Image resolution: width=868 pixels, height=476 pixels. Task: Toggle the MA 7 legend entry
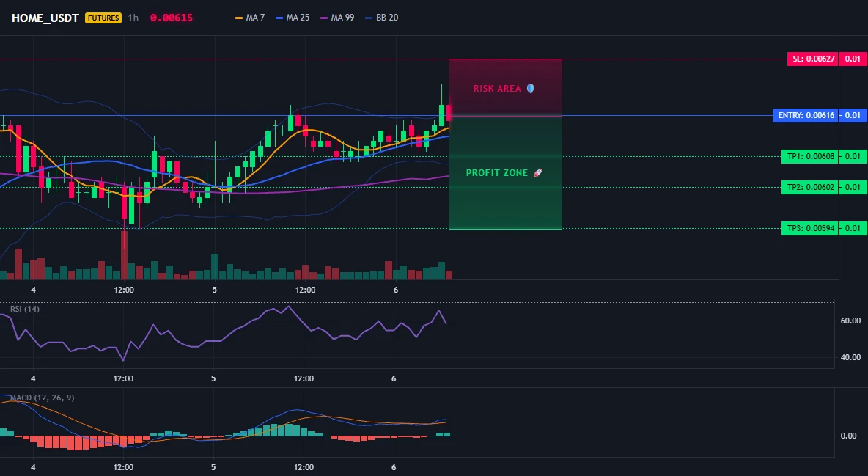coord(250,18)
